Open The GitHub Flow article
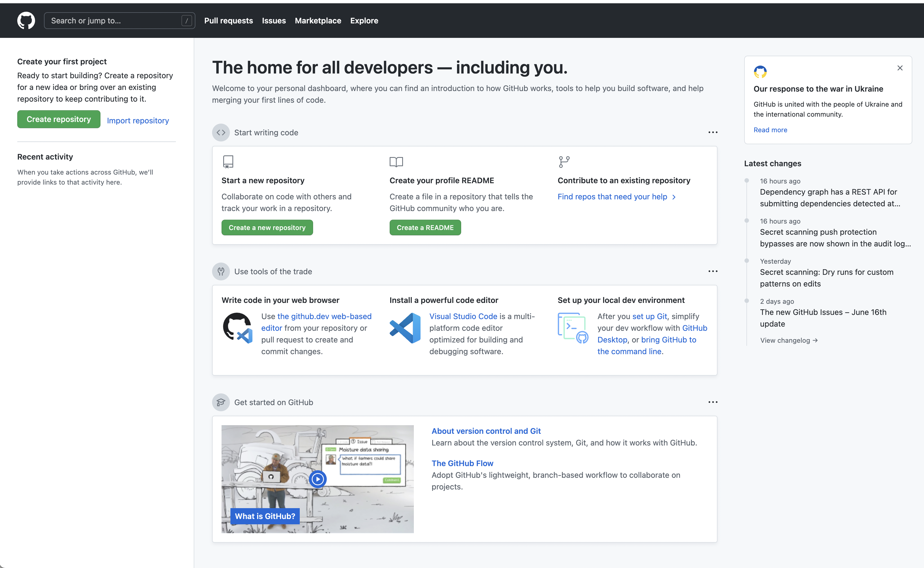Viewport: 924px width, 568px height. pyautogui.click(x=462, y=463)
